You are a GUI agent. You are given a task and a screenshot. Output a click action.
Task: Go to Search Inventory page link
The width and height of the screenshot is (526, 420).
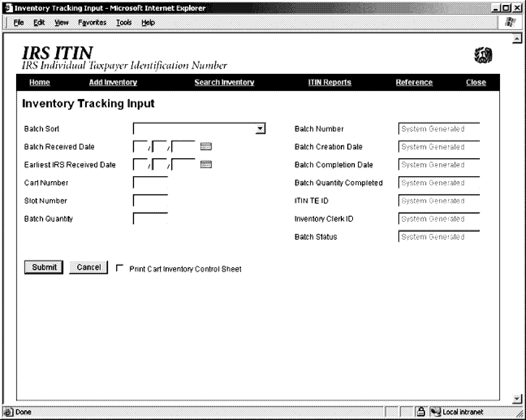point(224,82)
